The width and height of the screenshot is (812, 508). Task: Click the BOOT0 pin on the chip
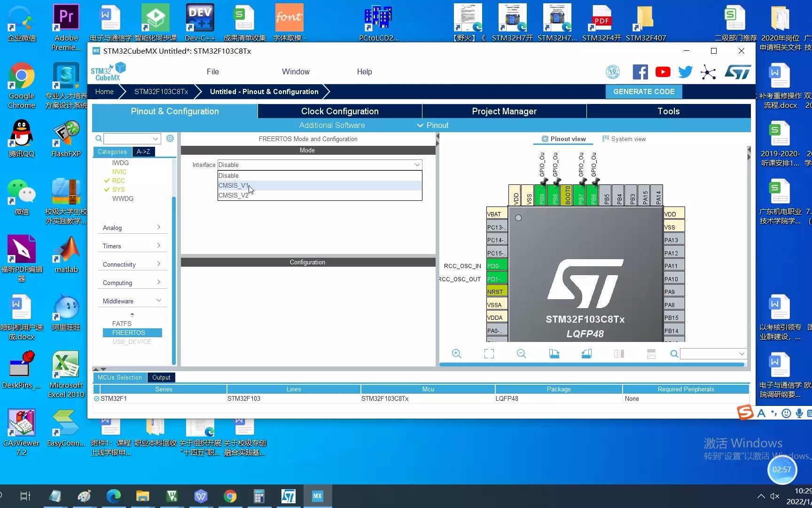568,195
